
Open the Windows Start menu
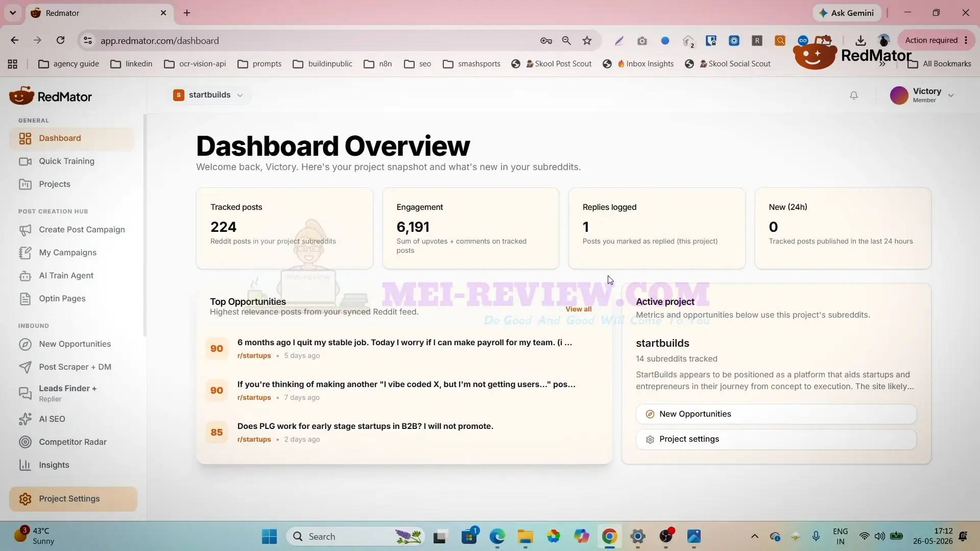[269, 536]
